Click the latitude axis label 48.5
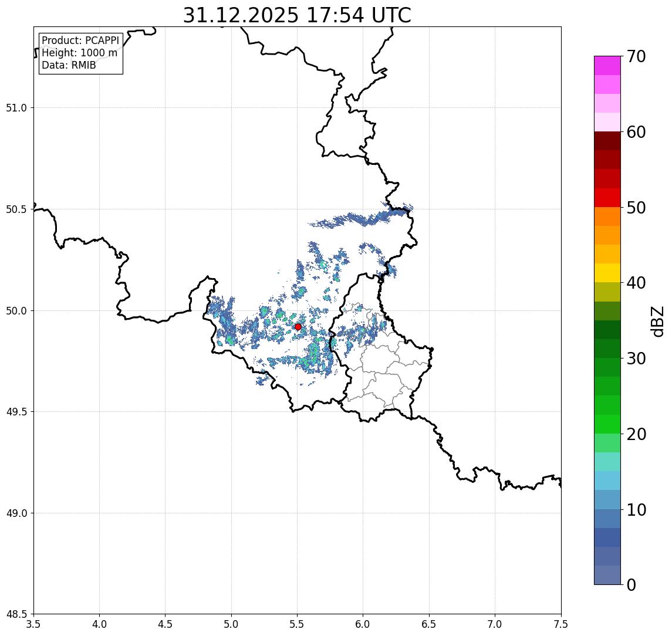 (x=16, y=614)
